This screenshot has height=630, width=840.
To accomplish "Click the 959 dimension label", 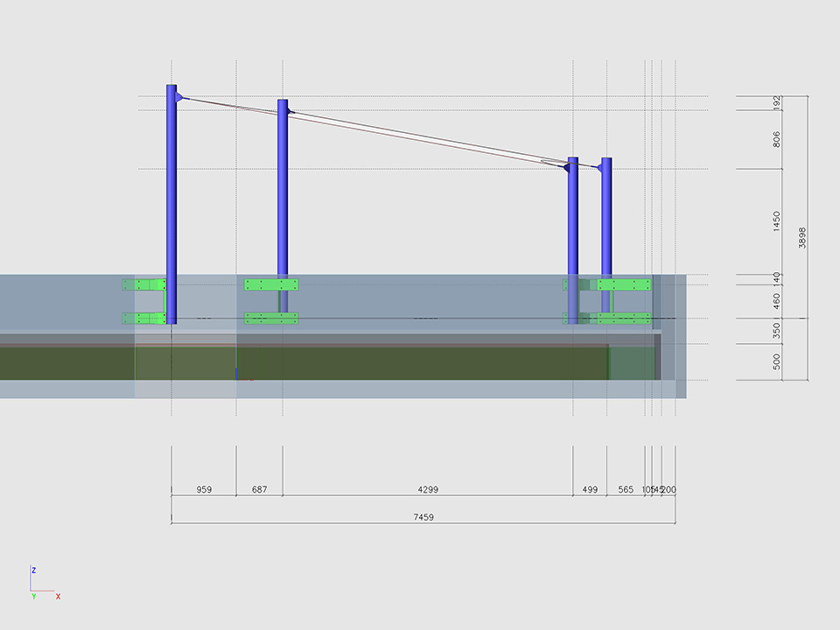I will tap(203, 490).
